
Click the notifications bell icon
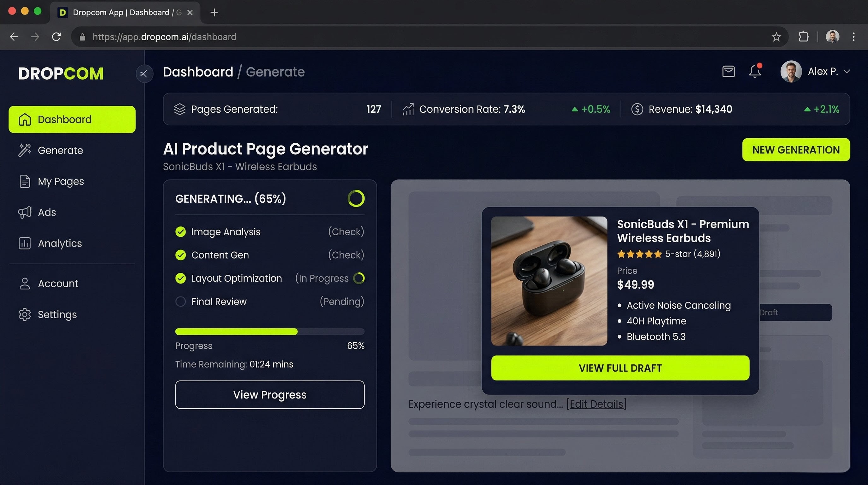755,71
